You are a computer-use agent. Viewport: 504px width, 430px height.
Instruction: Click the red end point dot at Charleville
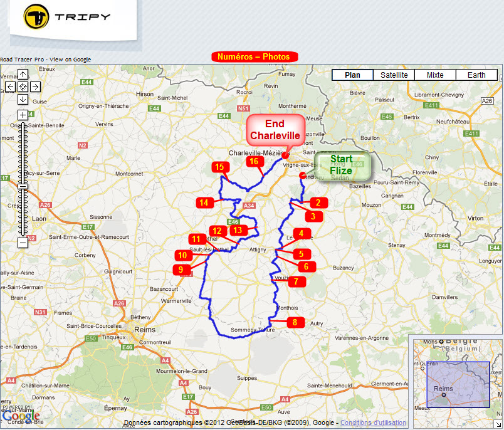coord(285,155)
